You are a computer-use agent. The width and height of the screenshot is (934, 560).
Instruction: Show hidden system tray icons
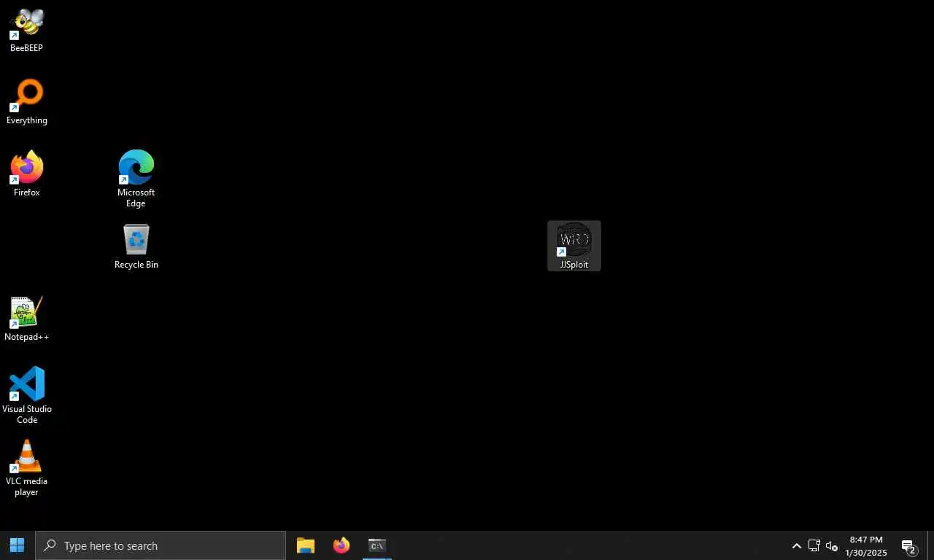(797, 545)
